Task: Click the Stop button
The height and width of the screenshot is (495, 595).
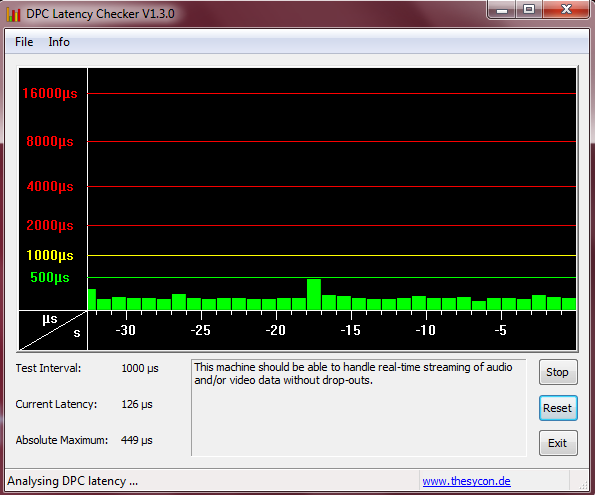Action: click(x=558, y=372)
